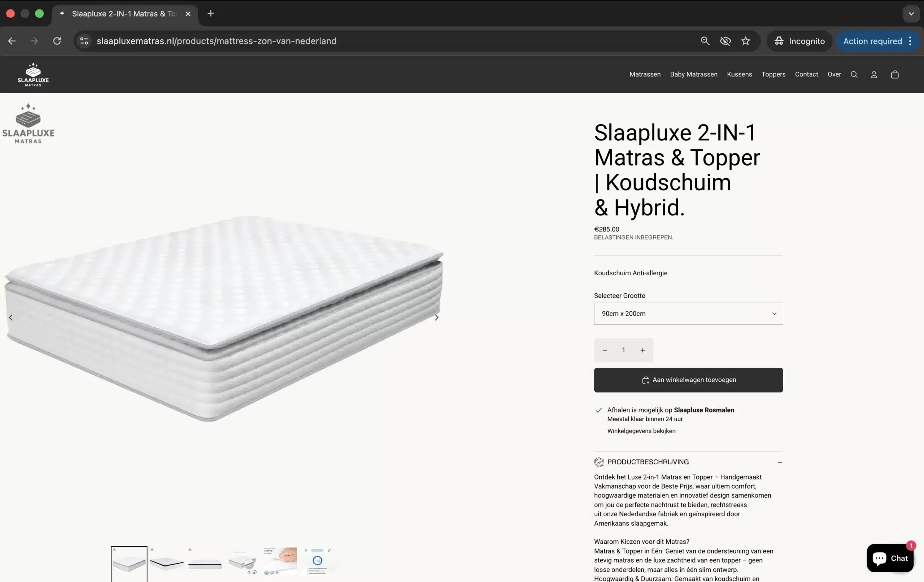Show next product image with right arrow
The image size is (924, 582).
(x=436, y=317)
